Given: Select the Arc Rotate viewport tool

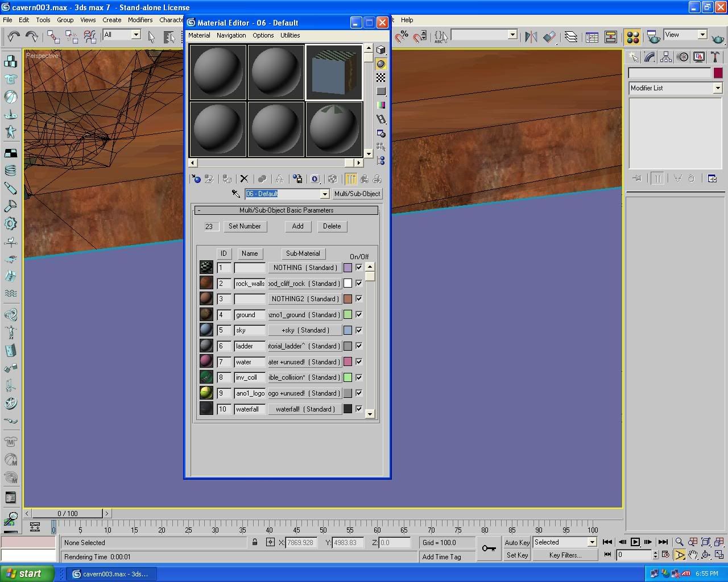Looking at the screenshot, I should tap(706, 555).
